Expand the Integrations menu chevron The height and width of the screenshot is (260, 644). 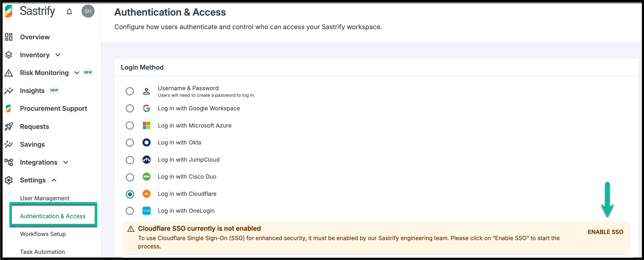coord(66,162)
